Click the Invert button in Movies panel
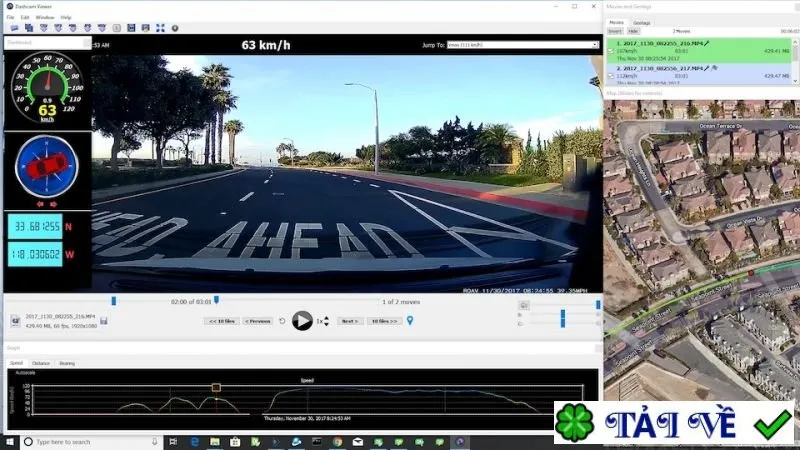This screenshot has width=800, height=450. point(615,32)
